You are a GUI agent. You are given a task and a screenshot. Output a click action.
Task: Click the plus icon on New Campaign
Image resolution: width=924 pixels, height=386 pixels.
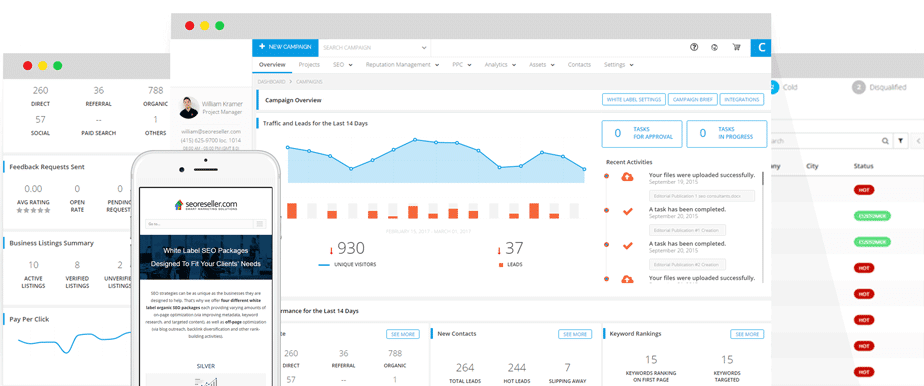click(262, 47)
